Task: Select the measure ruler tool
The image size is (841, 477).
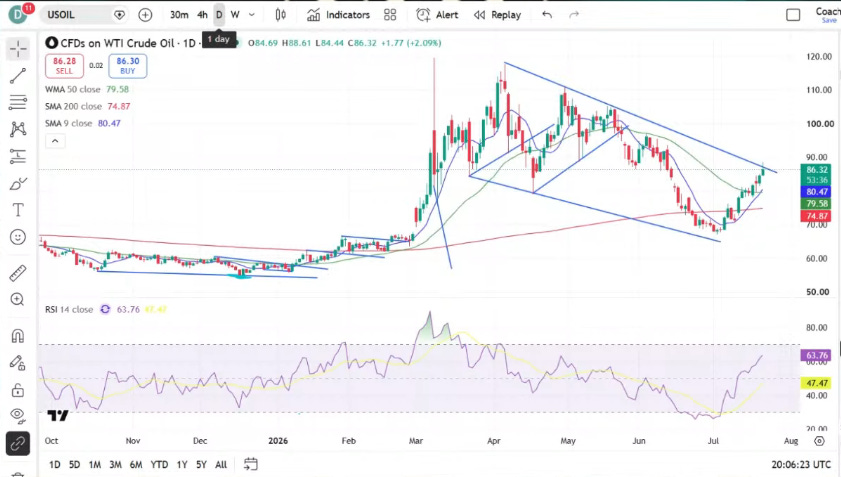Action: [x=18, y=273]
